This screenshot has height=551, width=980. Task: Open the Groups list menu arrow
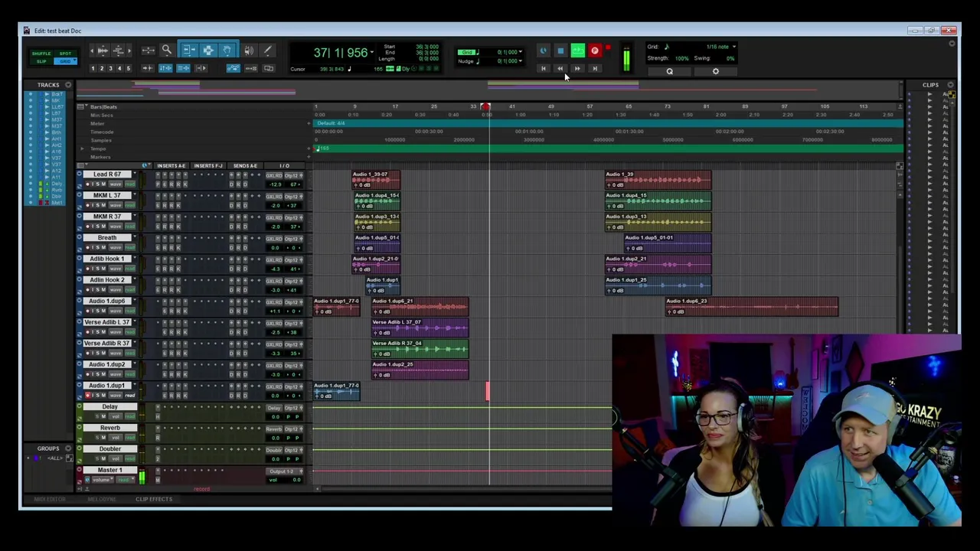point(67,448)
